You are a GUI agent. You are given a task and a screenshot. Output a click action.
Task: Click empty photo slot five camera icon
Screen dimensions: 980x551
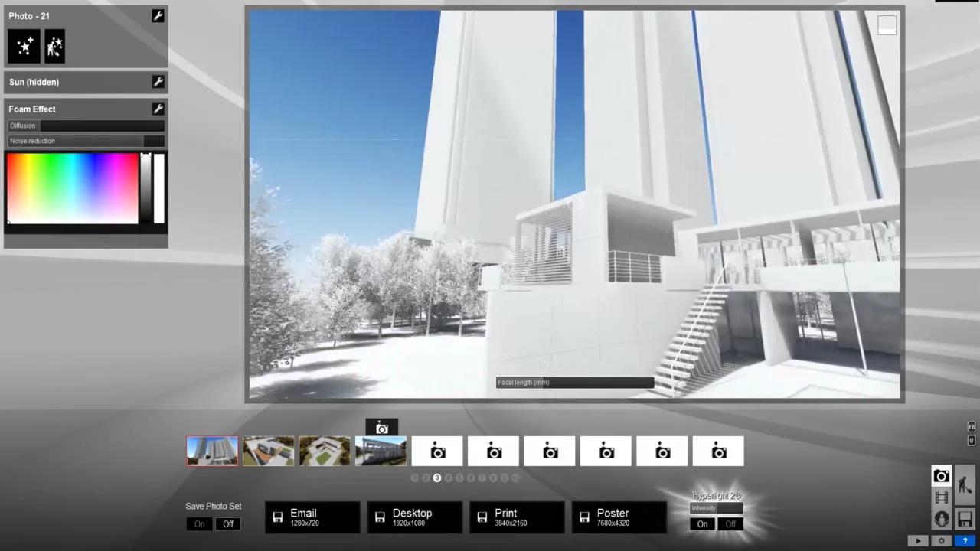point(437,451)
